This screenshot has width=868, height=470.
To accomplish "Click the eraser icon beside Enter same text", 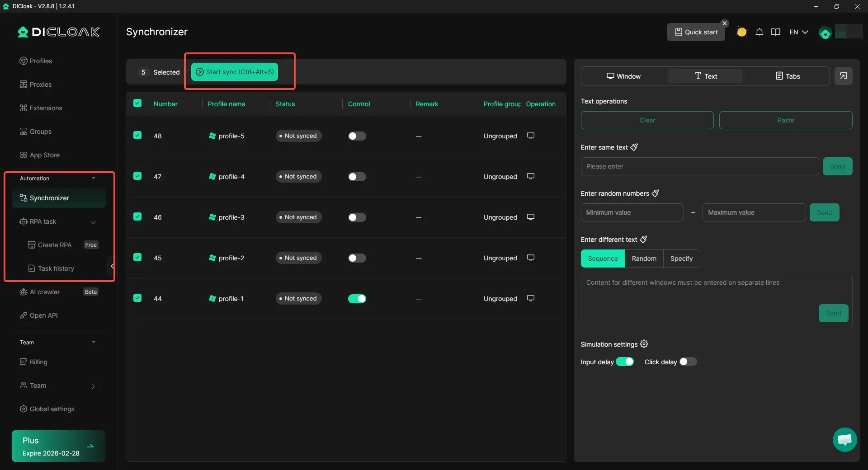I will [634, 147].
